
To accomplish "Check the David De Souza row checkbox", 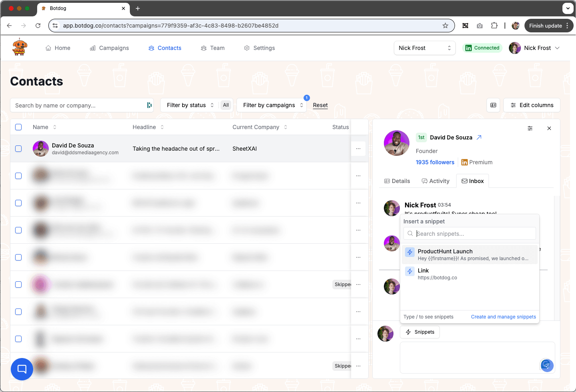I will coord(18,148).
